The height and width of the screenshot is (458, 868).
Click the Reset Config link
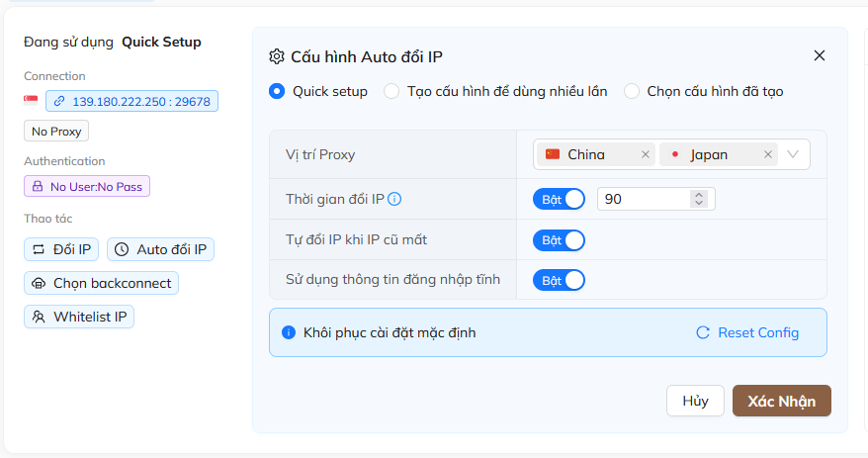tap(747, 332)
